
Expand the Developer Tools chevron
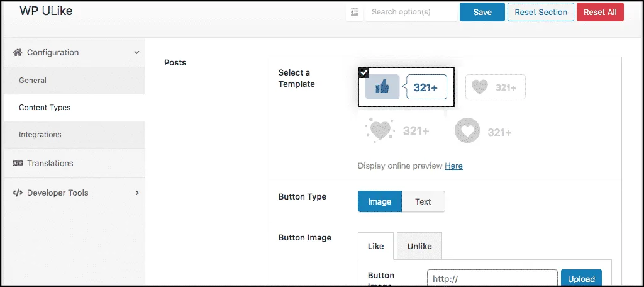[x=137, y=193]
